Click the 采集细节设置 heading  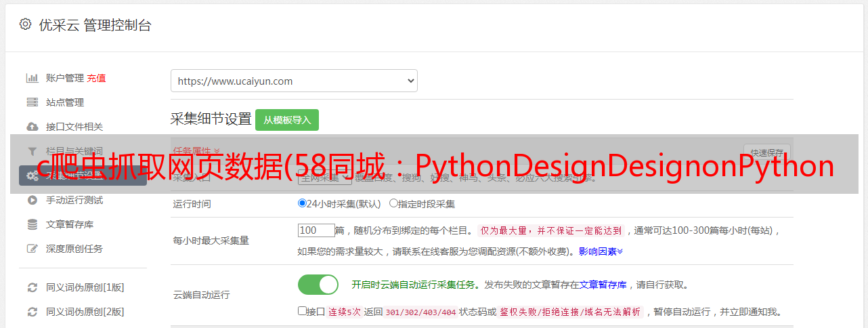[x=211, y=119]
